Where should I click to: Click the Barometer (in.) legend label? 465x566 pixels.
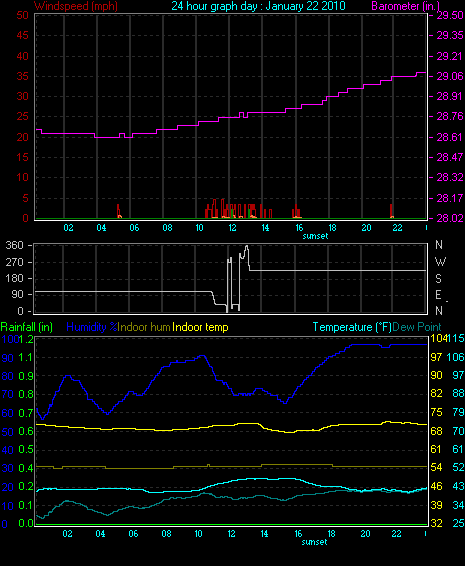[405, 6]
